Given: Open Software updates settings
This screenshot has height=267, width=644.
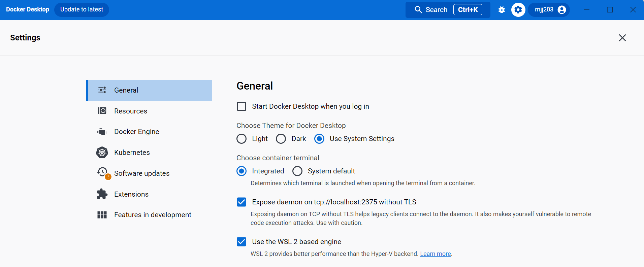Looking at the screenshot, I should (x=149, y=173).
